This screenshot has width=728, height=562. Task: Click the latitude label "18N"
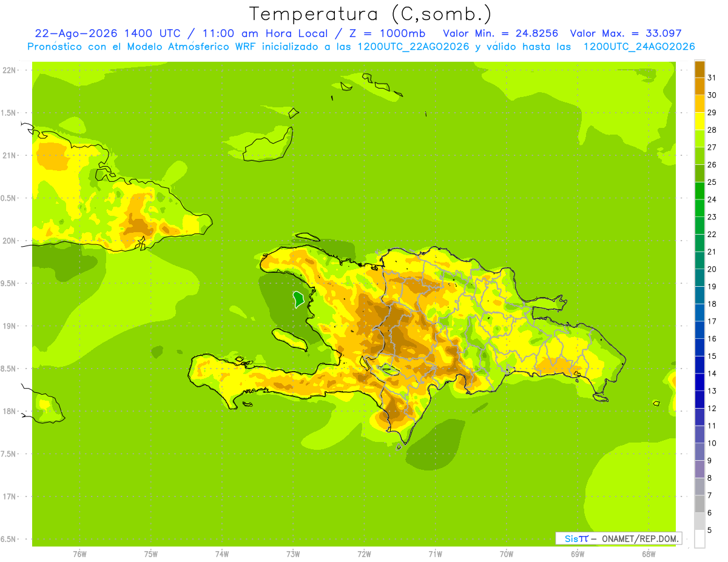click(8, 411)
